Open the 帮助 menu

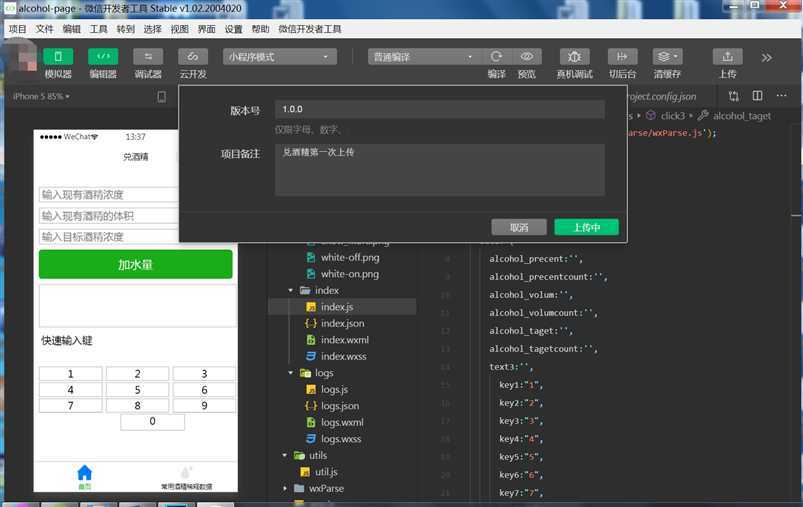pos(260,29)
